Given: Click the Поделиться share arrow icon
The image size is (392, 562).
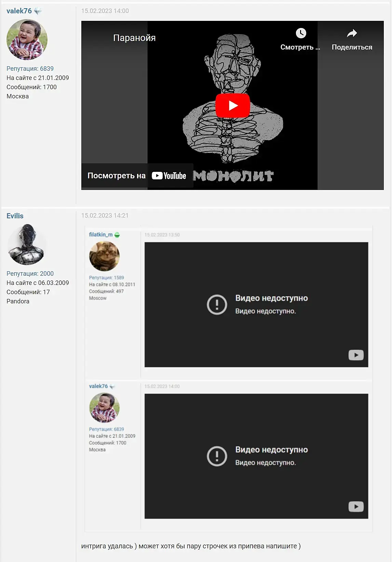Looking at the screenshot, I should pyautogui.click(x=352, y=33).
